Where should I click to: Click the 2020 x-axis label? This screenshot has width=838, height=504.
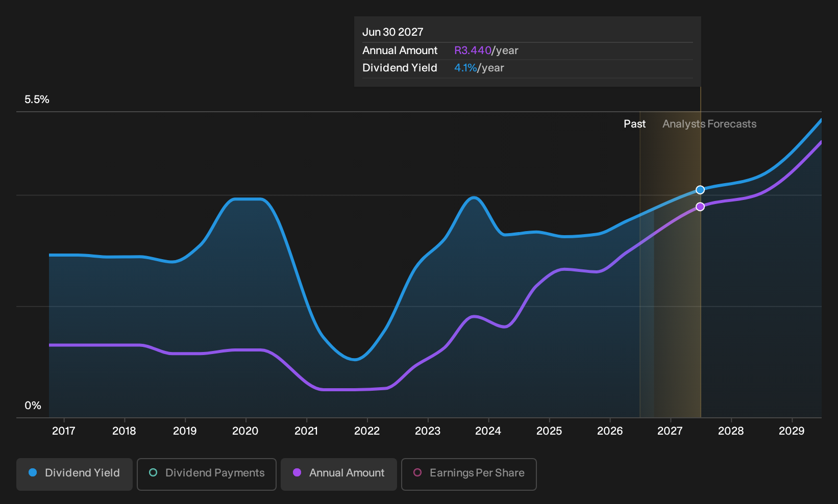[x=245, y=431]
